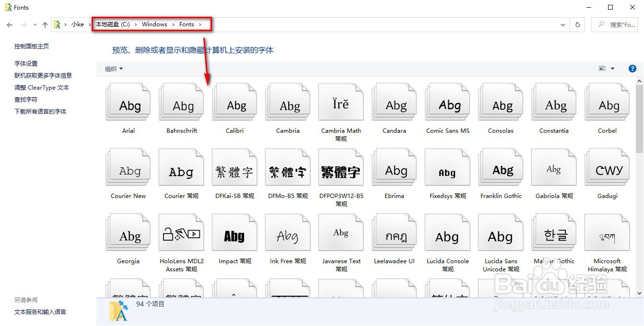Open the view options dropdown arrow
The image size is (644, 326).
point(612,69)
